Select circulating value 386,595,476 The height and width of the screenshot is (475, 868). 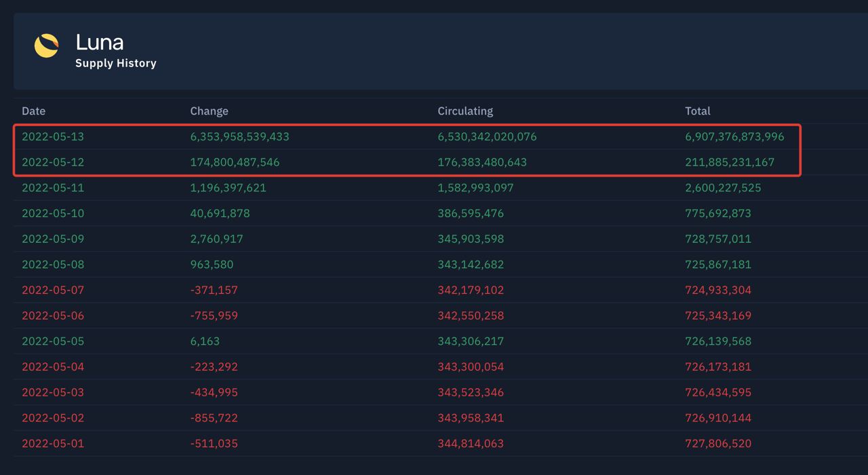[471, 213]
